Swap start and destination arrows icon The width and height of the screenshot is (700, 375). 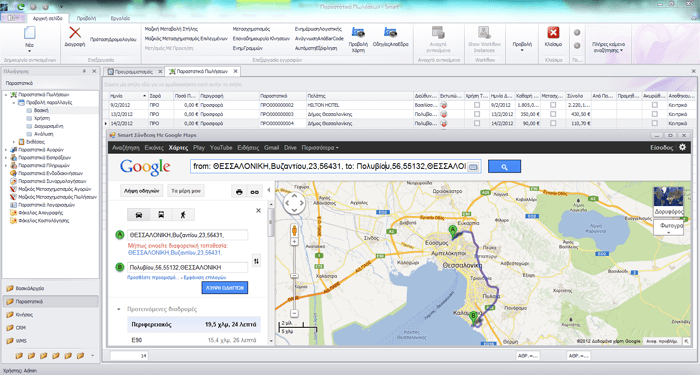point(256,261)
